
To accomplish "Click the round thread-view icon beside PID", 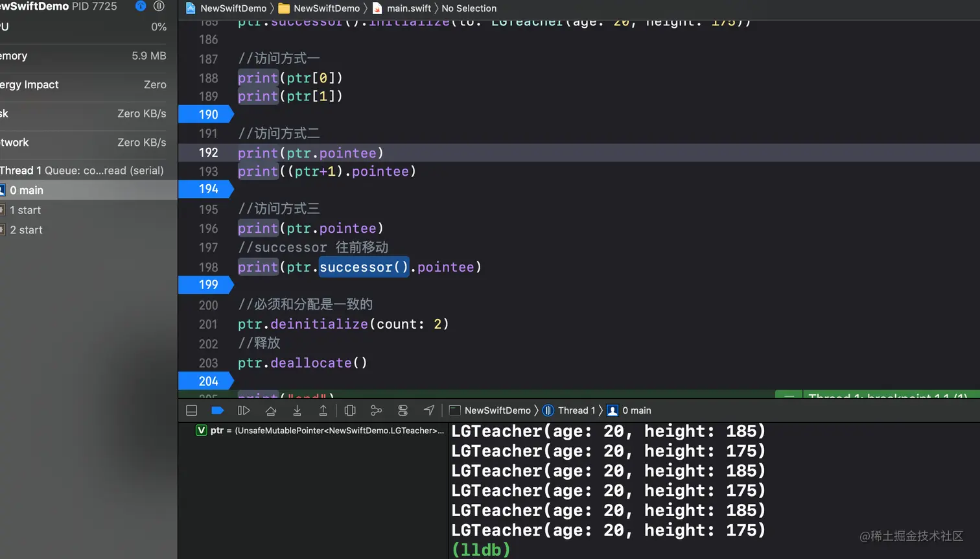I will coord(159,6).
